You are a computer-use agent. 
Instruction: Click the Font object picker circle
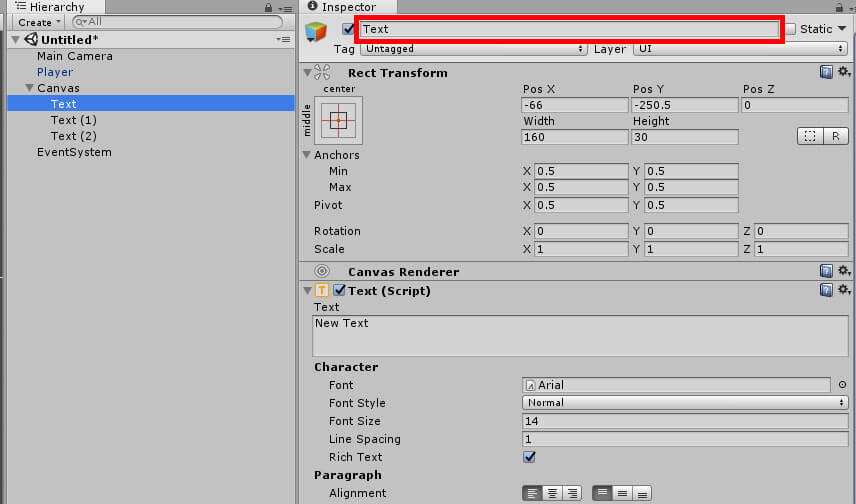[842, 385]
